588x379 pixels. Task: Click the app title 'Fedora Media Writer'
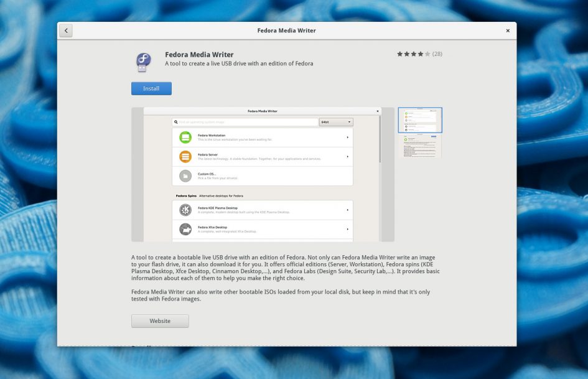point(199,55)
